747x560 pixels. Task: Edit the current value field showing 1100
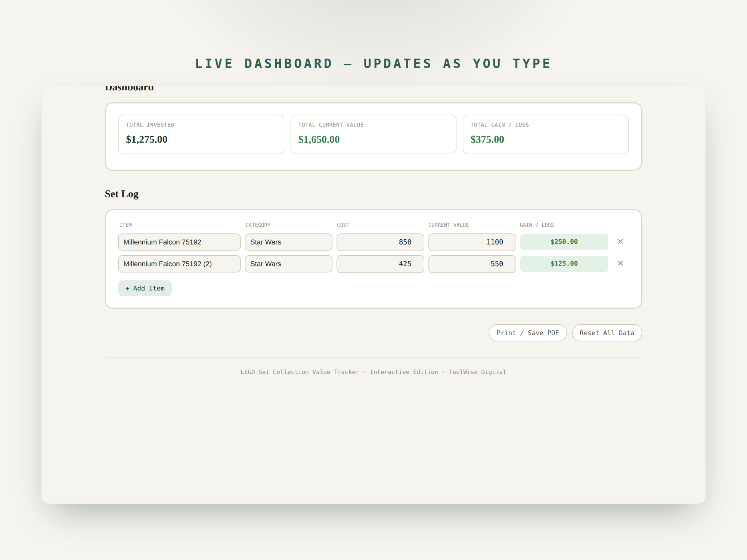coord(472,242)
